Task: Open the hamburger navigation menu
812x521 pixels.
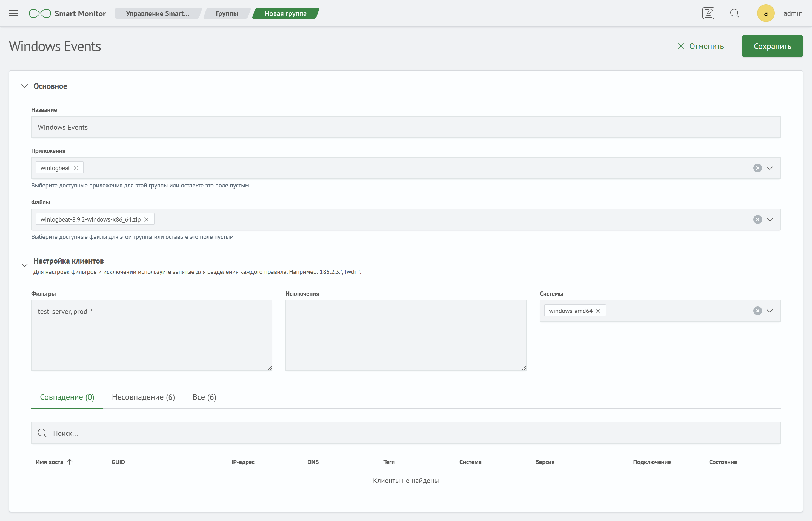Action: pos(13,13)
